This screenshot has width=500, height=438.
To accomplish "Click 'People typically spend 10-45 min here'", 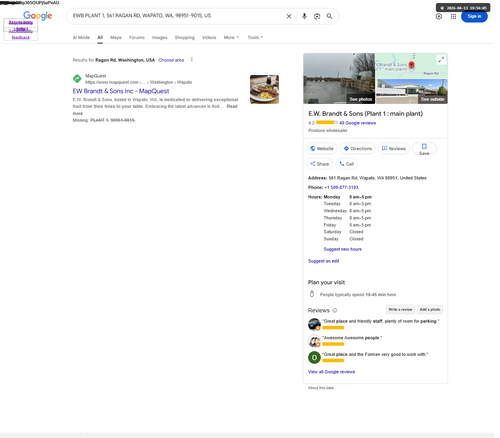I will point(358,295).
